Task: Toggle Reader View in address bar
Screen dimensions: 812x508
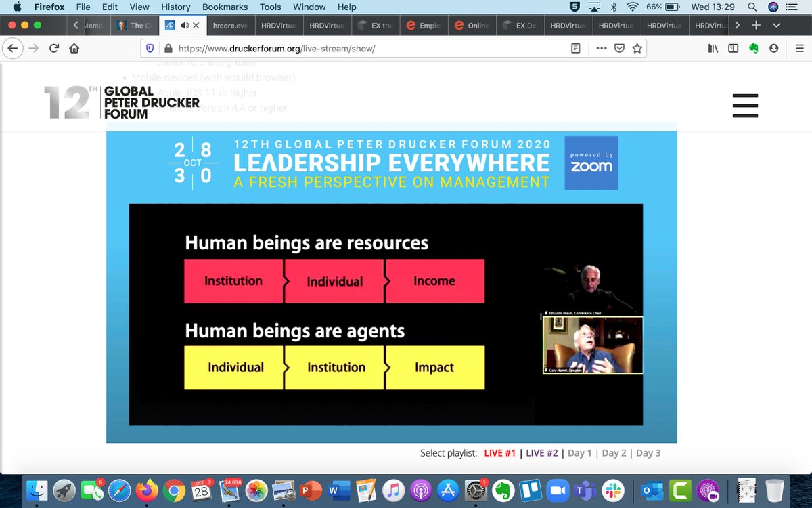Action: coord(576,49)
